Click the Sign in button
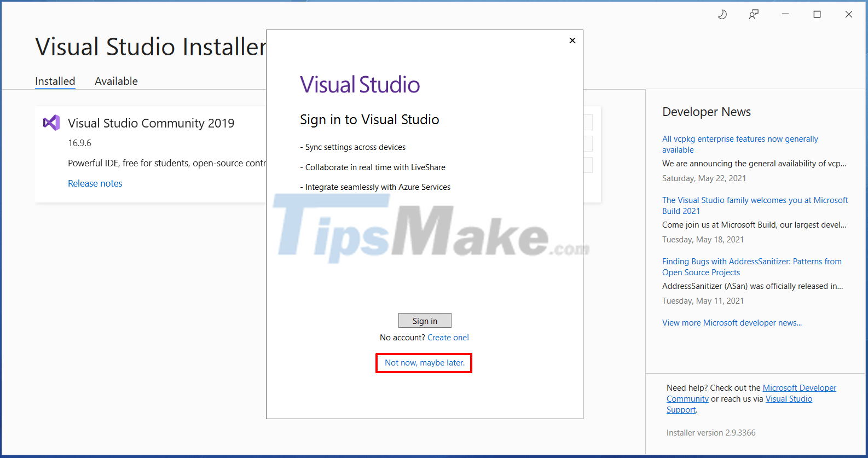The height and width of the screenshot is (458, 868). 425,321
